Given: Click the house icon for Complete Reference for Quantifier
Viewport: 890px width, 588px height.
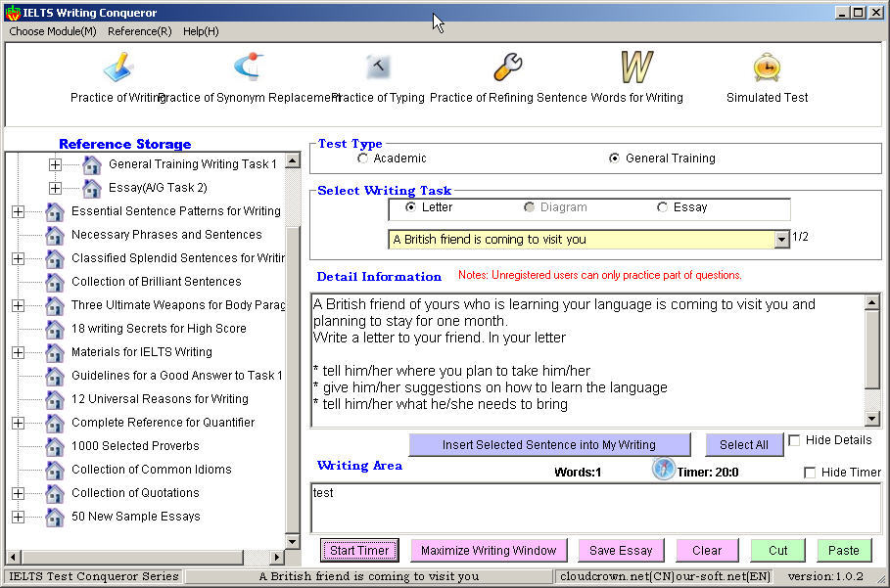Looking at the screenshot, I should pyautogui.click(x=55, y=423).
